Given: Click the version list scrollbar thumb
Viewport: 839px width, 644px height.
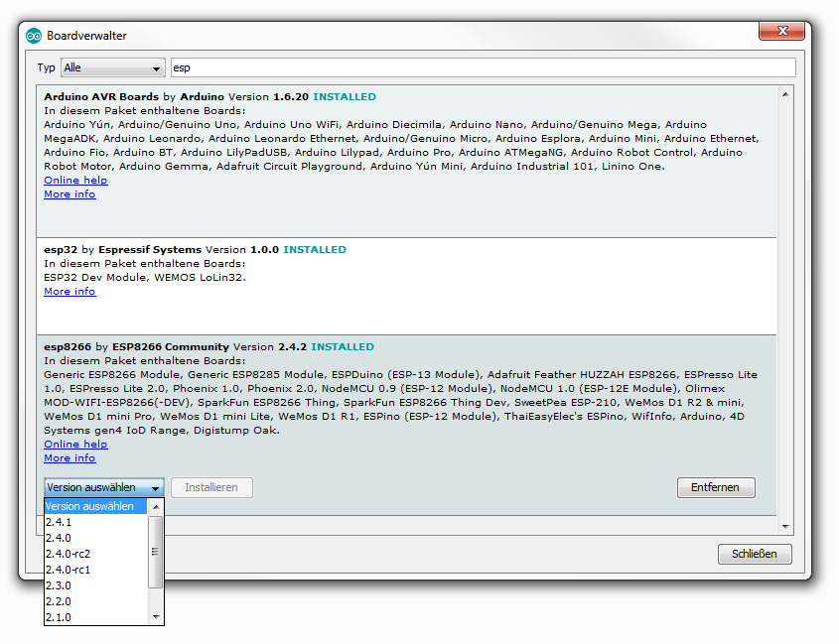Looking at the screenshot, I should coord(155,552).
